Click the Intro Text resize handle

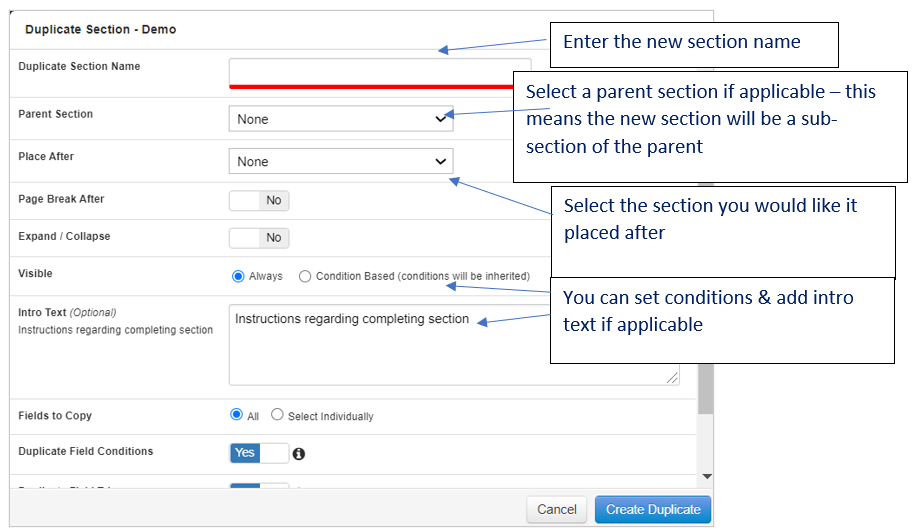[673, 378]
